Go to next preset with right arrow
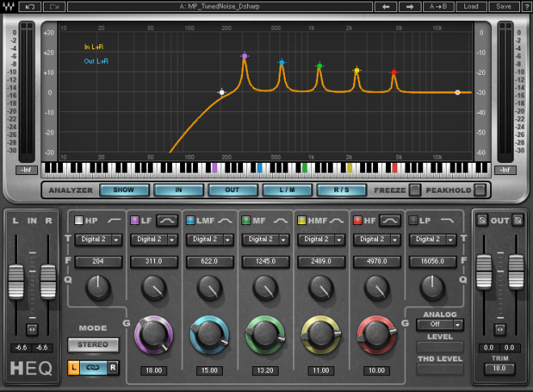The width and height of the screenshot is (533, 392). [409, 6]
